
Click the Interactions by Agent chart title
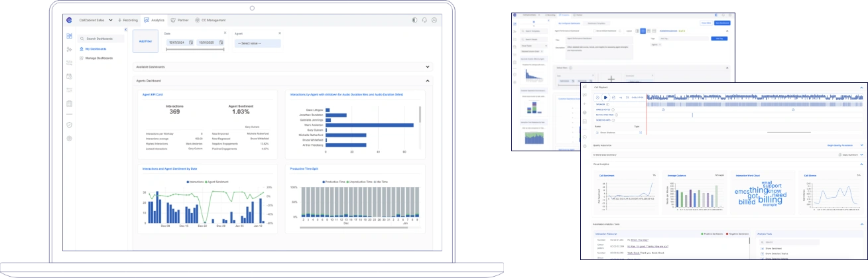(x=347, y=94)
